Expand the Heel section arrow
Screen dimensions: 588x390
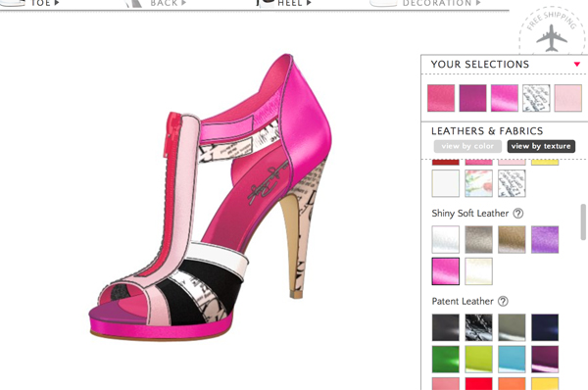(x=309, y=3)
